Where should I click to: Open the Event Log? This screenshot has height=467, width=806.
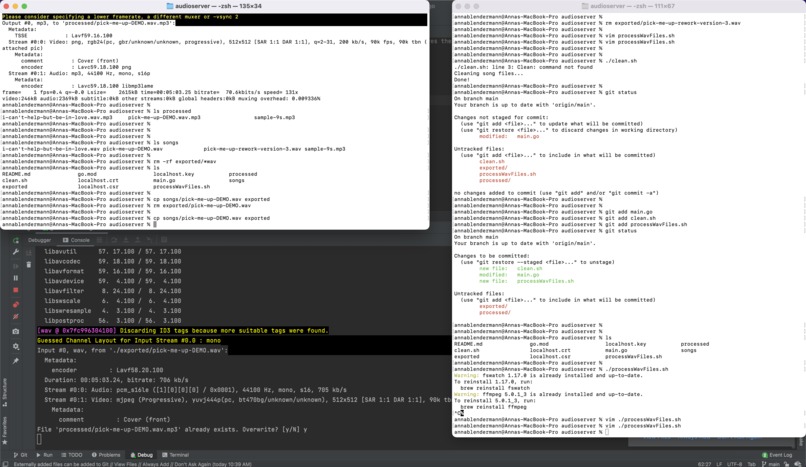point(777,455)
